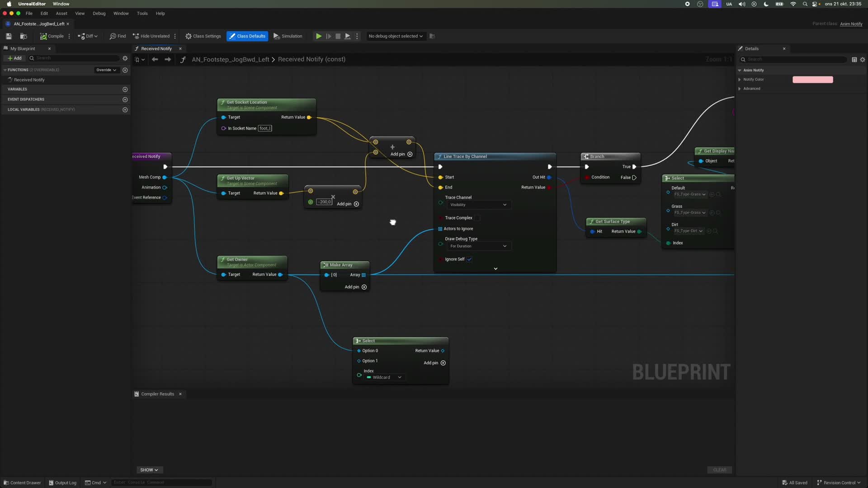The width and height of the screenshot is (868, 488).
Task: Toggle Hide Unrelated nodes
Action: click(x=151, y=36)
